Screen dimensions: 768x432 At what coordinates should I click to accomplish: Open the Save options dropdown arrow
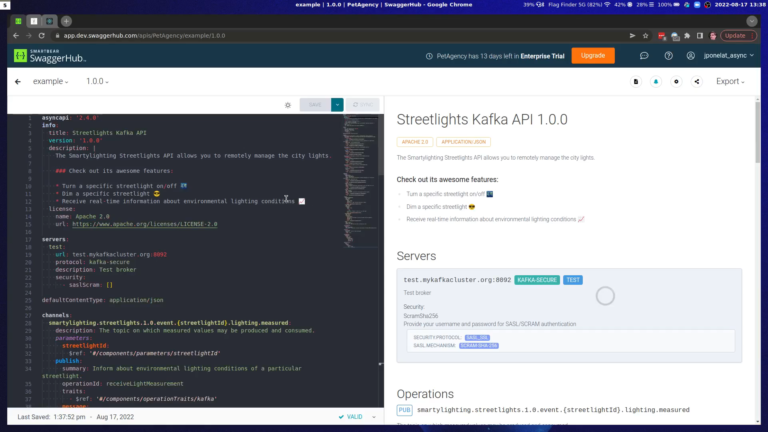pos(337,105)
